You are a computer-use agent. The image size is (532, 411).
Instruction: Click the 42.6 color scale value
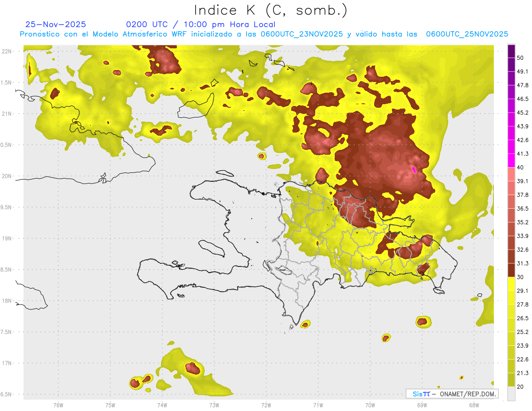[x=523, y=140]
